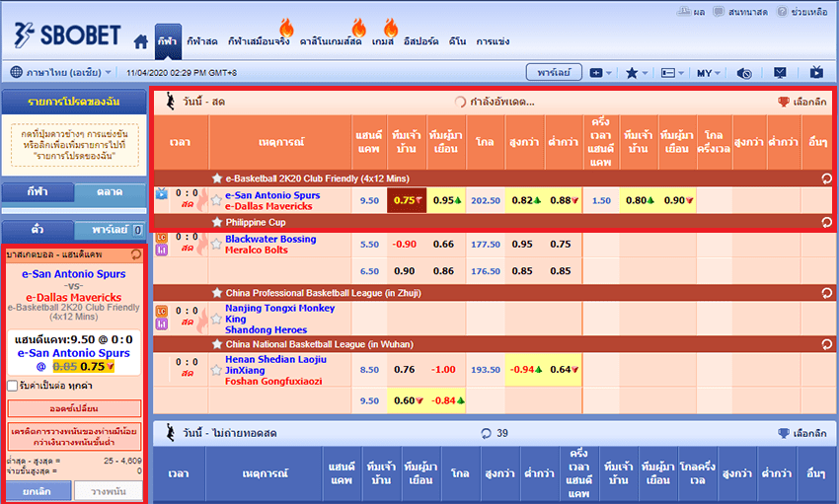Refresh the Philippine Cup league odds
839x504 pixels.
tap(827, 222)
